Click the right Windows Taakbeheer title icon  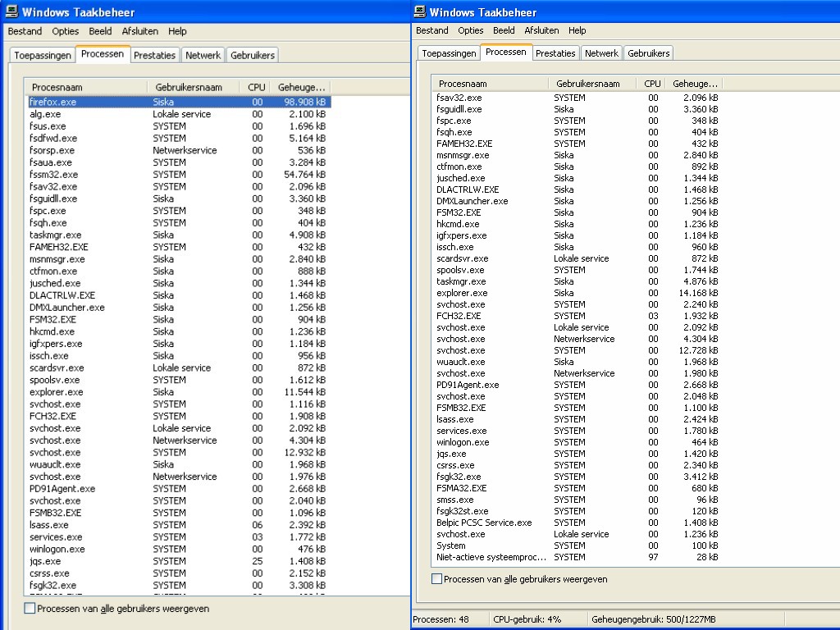tap(421, 11)
